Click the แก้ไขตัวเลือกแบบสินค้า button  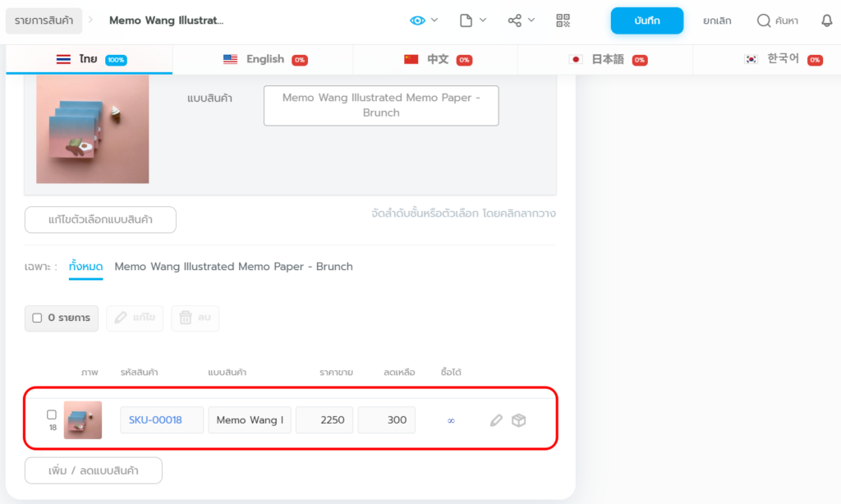(x=100, y=219)
